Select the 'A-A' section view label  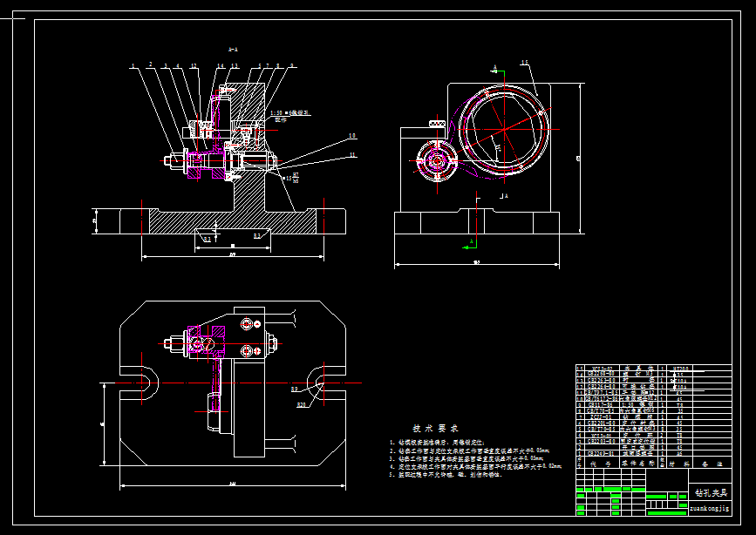pos(233,49)
